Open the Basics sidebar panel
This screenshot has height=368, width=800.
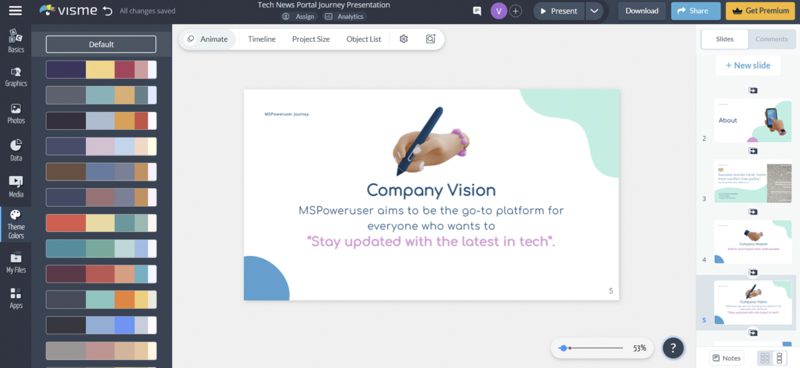tap(16, 41)
